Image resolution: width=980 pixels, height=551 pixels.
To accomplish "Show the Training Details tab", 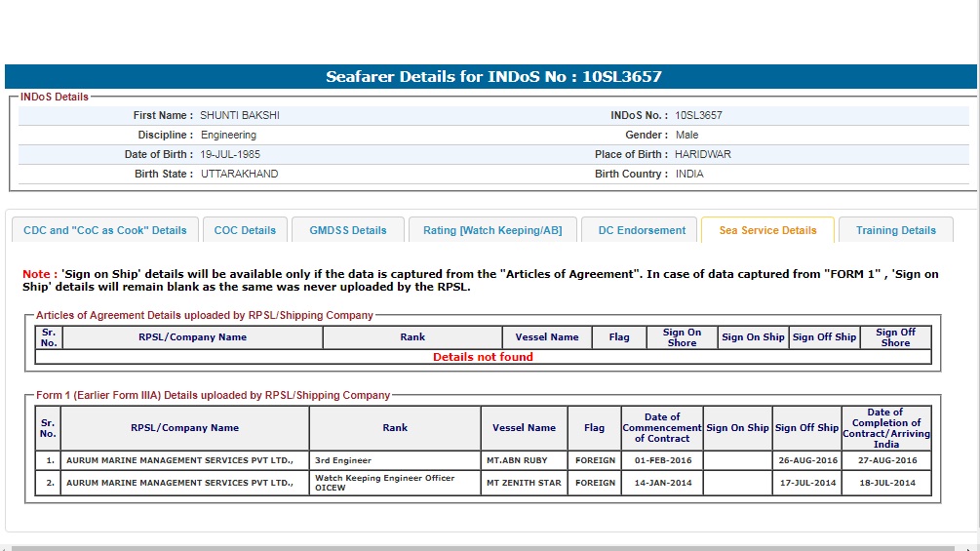I will (895, 230).
